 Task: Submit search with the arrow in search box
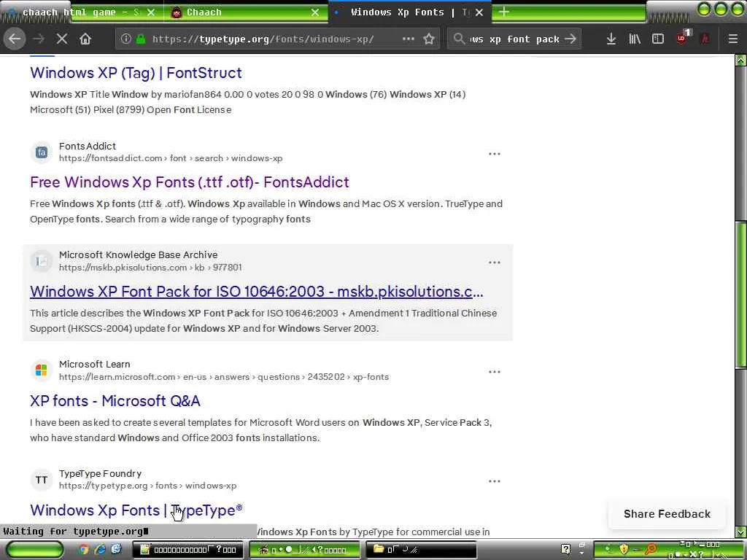[x=570, y=39]
